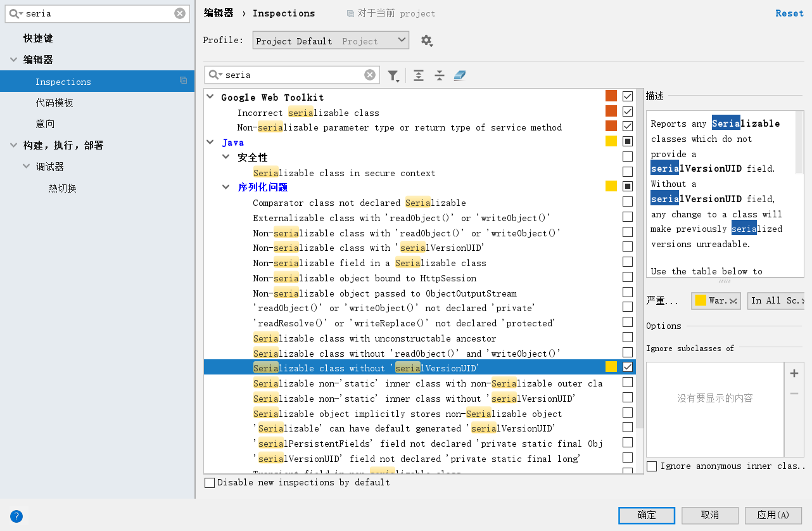Check Ignore anonymous inner classes option
This screenshot has height=531, width=812.
tap(652, 466)
